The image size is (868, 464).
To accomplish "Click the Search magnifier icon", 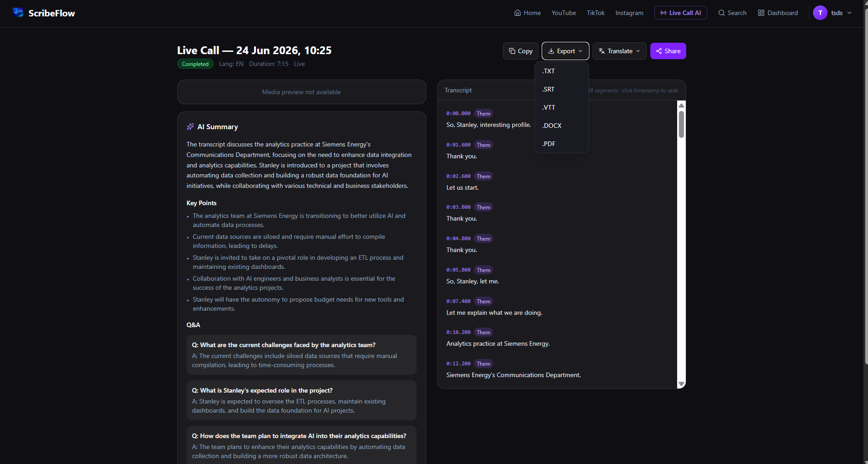I will [721, 13].
